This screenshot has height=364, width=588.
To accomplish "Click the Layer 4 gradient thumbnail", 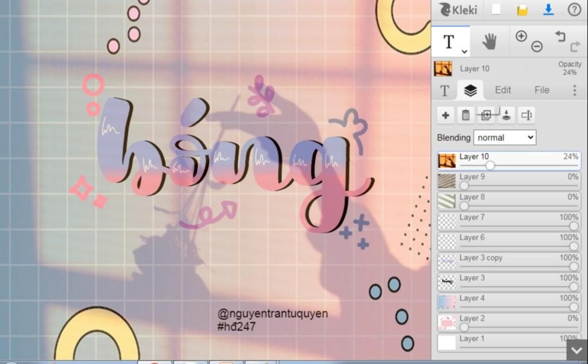I will [x=447, y=302].
